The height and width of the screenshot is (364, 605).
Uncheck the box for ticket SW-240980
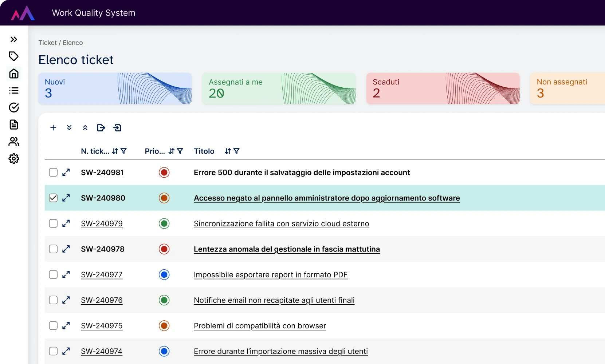pyautogui.click(x=53, y=198)
